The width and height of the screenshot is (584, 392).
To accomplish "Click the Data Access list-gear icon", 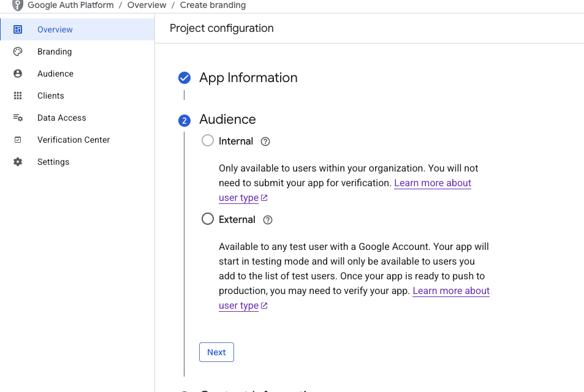I will point(18,118).
